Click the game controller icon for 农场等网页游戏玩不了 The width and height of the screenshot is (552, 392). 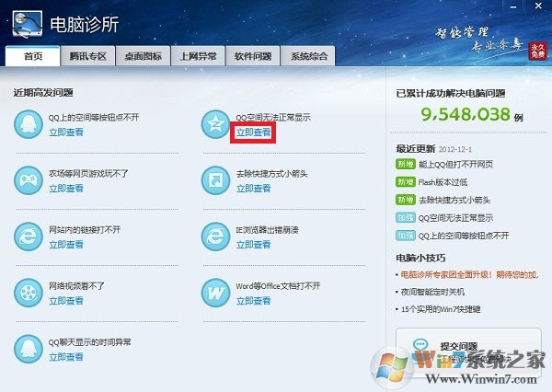29,180
